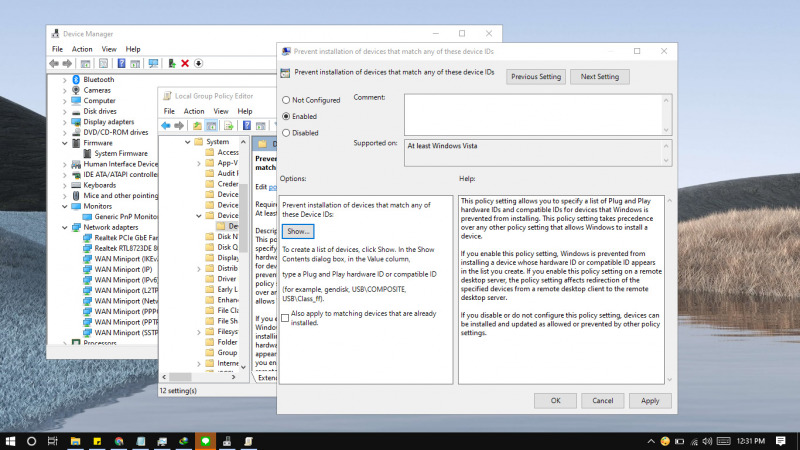
Task: Check Also apply to matching devices already installed
Action: (285, 318)
